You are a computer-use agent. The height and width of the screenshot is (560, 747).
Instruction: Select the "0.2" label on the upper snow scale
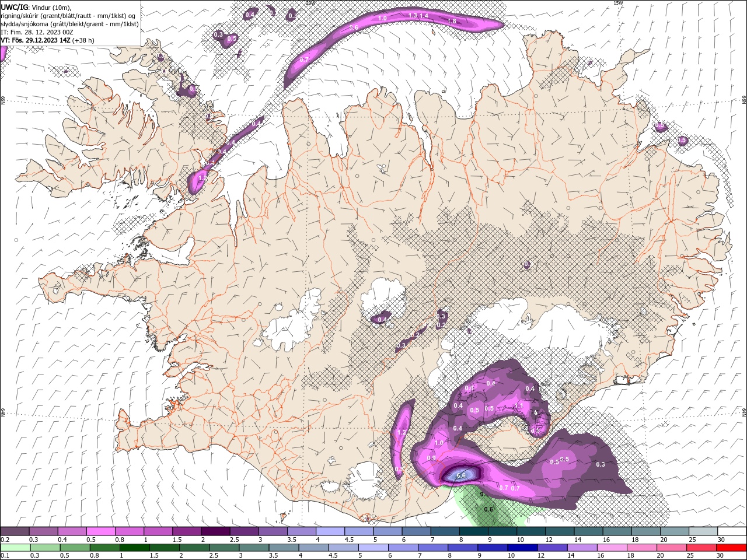(5, 540)
